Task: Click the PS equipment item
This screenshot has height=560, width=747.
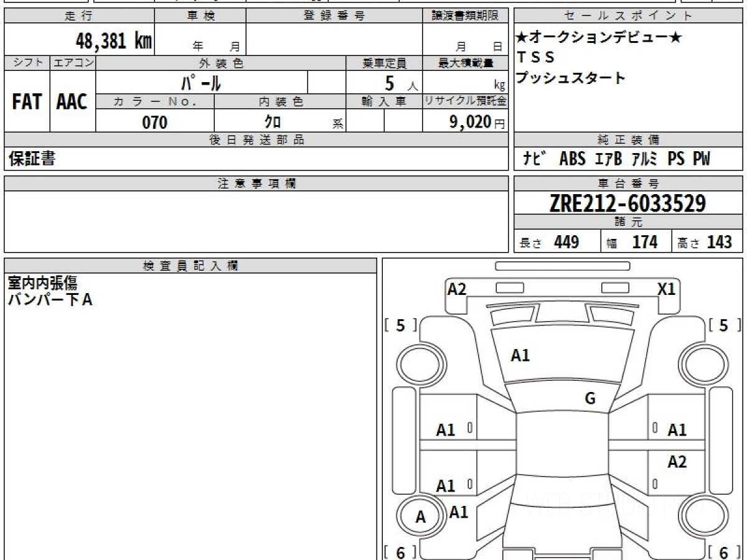Action: pyautogui.click(x=676, y=159)
